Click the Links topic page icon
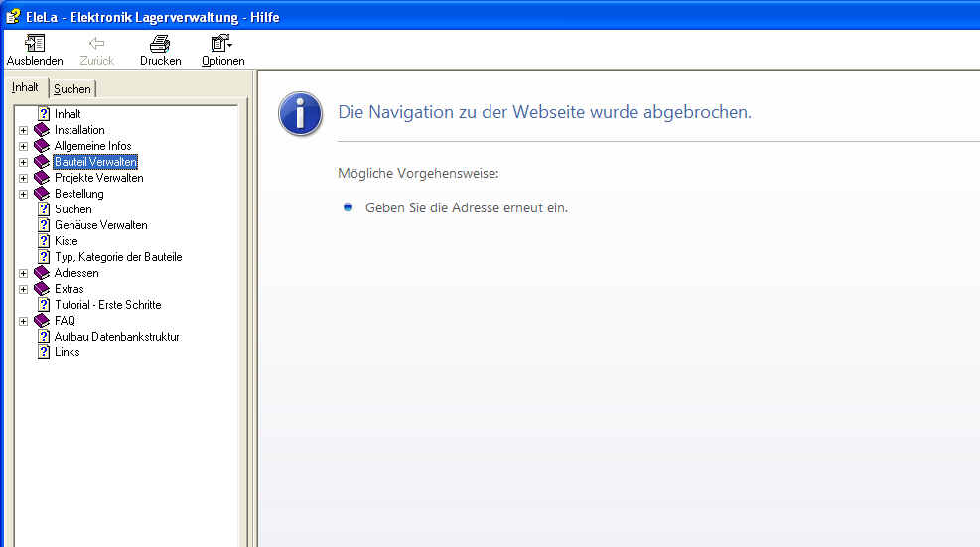980x547 pixels. tap(43, 352)
